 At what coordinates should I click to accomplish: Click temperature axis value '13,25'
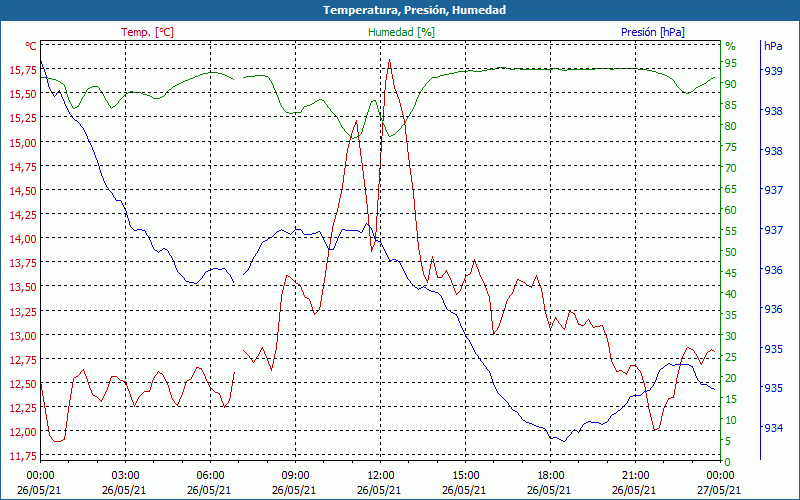[23, 312]
